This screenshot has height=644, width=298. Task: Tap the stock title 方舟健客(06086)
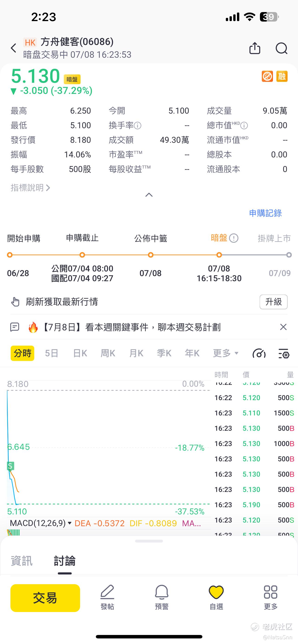click(x=77, y=41)
